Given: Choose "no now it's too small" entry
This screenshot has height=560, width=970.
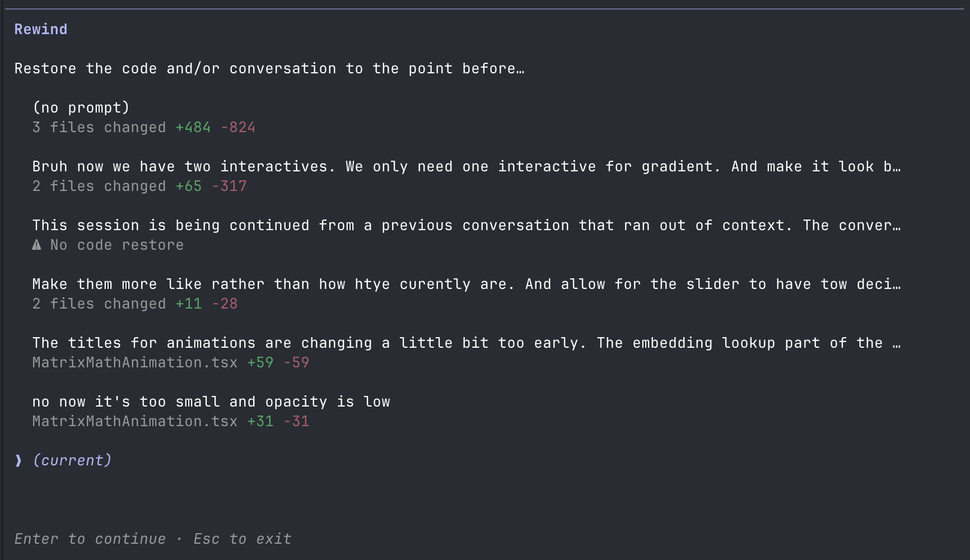Looking at the screenshot, I should click(x=211, y=402).
